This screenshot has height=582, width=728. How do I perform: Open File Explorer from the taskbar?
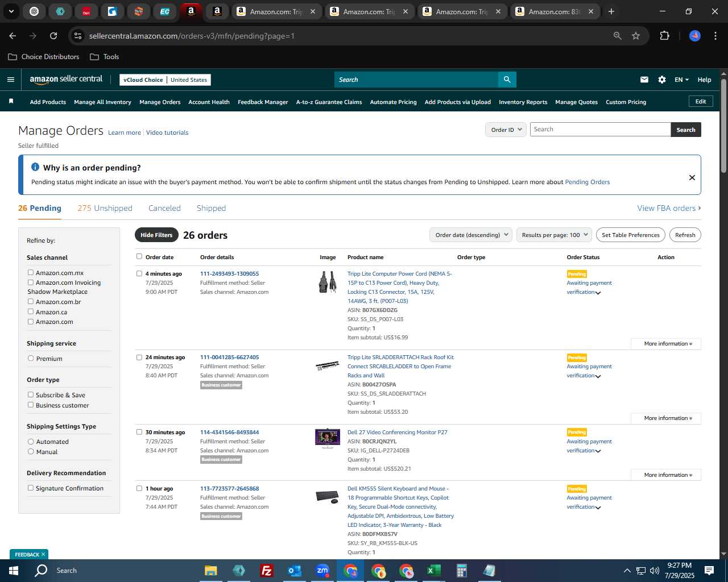click(211, 571)
